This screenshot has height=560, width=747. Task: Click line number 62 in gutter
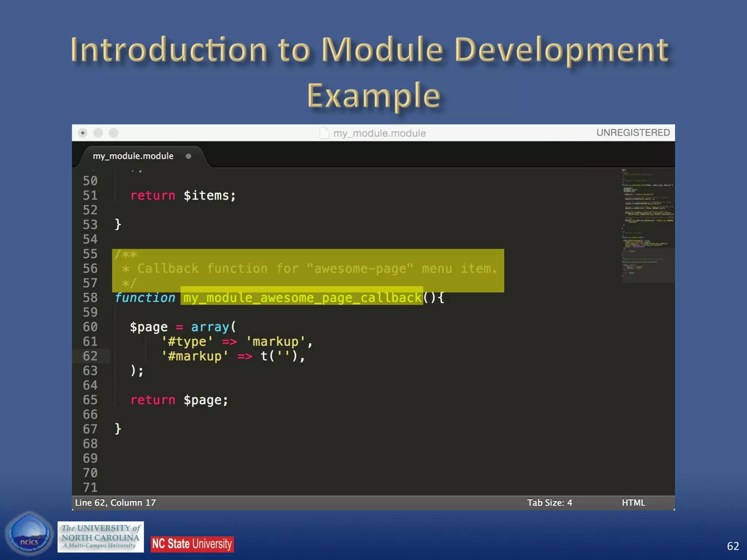tap(90, 356)
